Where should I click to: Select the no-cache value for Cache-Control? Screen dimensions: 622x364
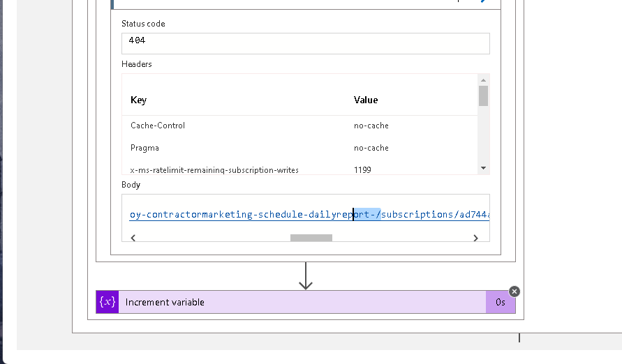(371, 126)
